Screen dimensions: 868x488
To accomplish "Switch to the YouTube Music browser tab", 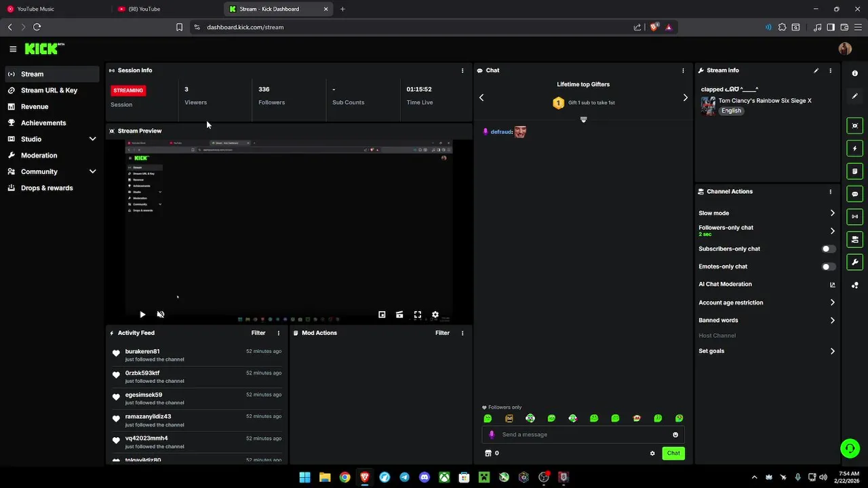I will coord(54,9).
